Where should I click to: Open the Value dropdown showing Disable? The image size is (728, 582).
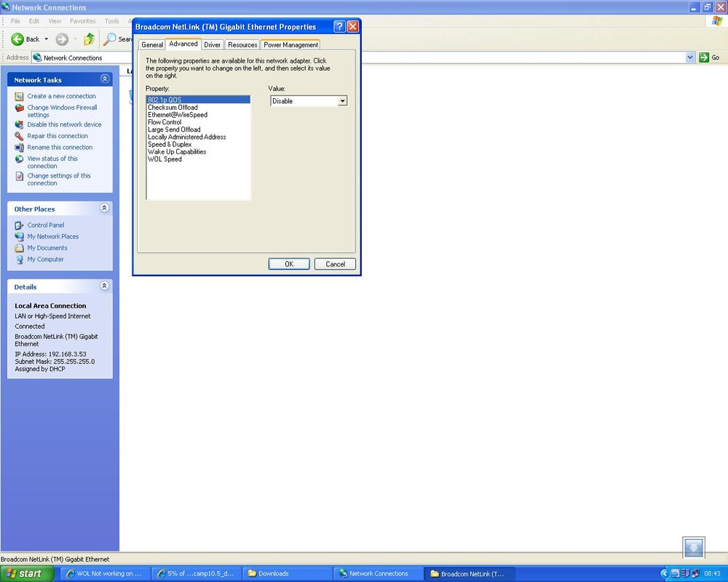pos(342,100)
